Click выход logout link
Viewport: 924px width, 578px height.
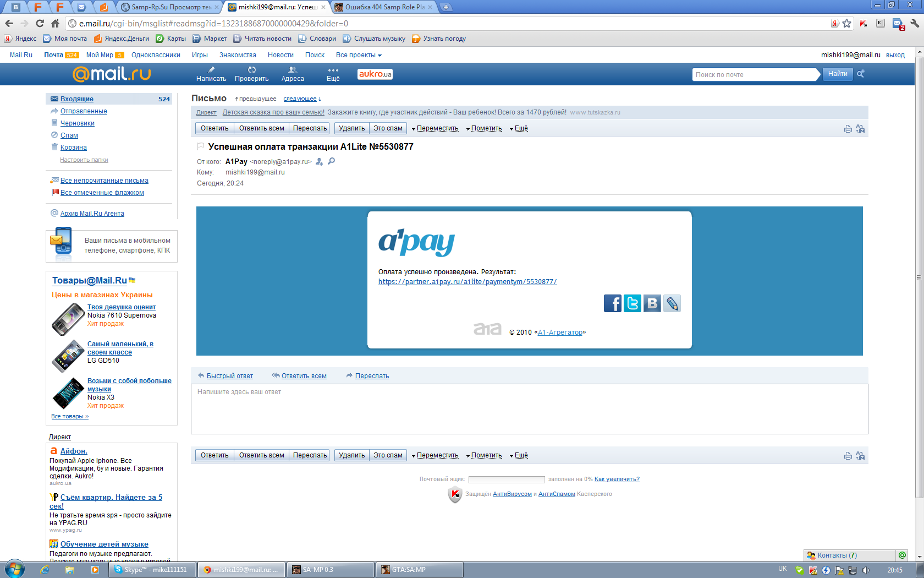tap(895, 55)
